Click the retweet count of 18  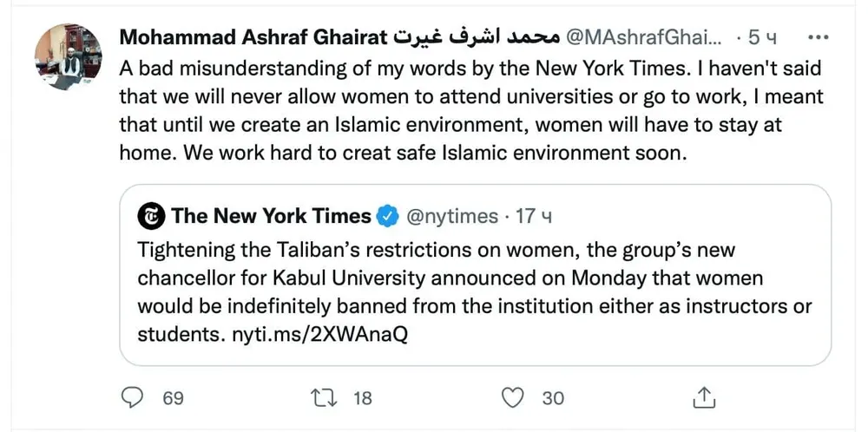point(362,398)
